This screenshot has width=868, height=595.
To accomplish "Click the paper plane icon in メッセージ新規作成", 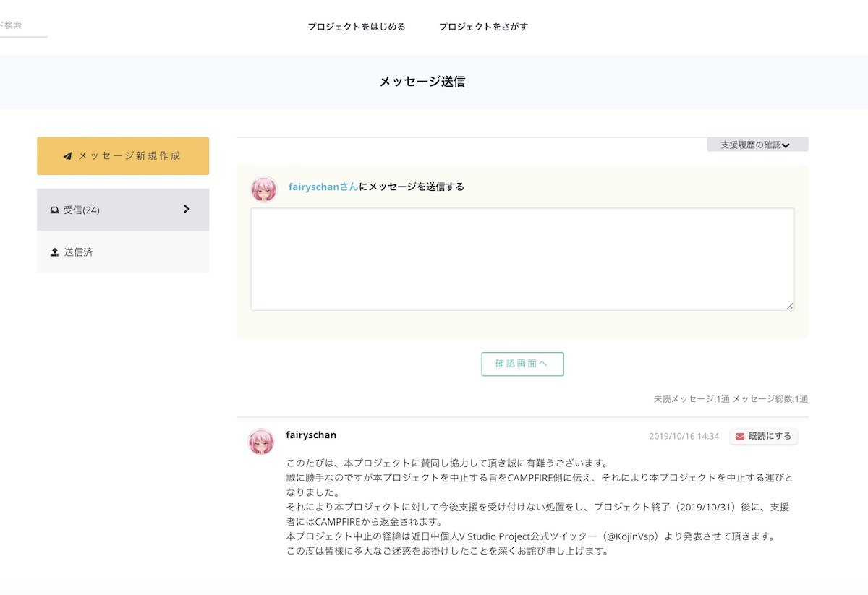I will pos(67,156).
